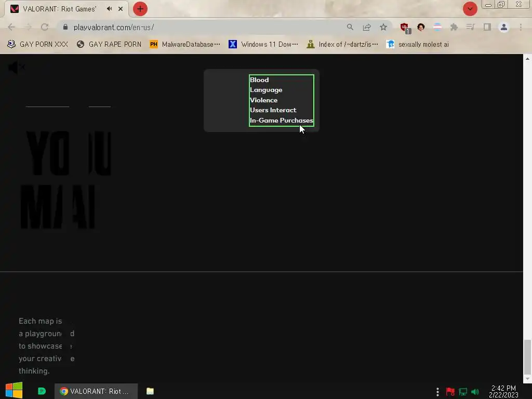The image size is (532, 399).
Task: Click the Users Interact descriptor text
Action: 273,110
